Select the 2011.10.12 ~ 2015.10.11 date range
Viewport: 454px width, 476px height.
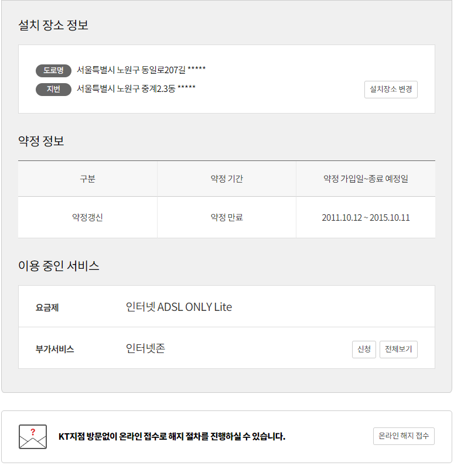[366, 217]
